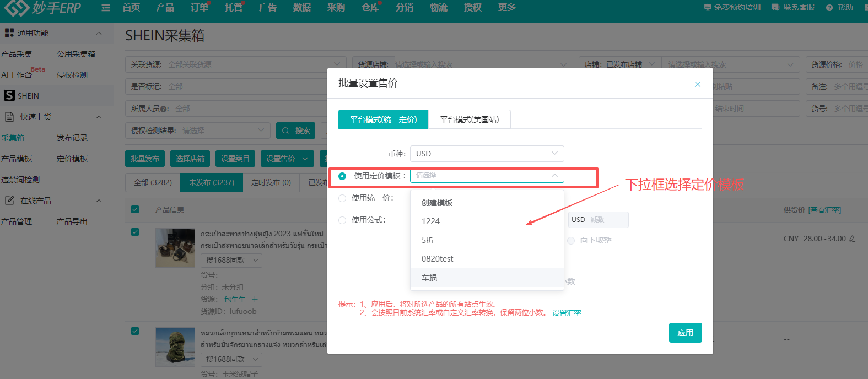
Task: Click the 妙手ERP logo
Action: tap(43, 8)
